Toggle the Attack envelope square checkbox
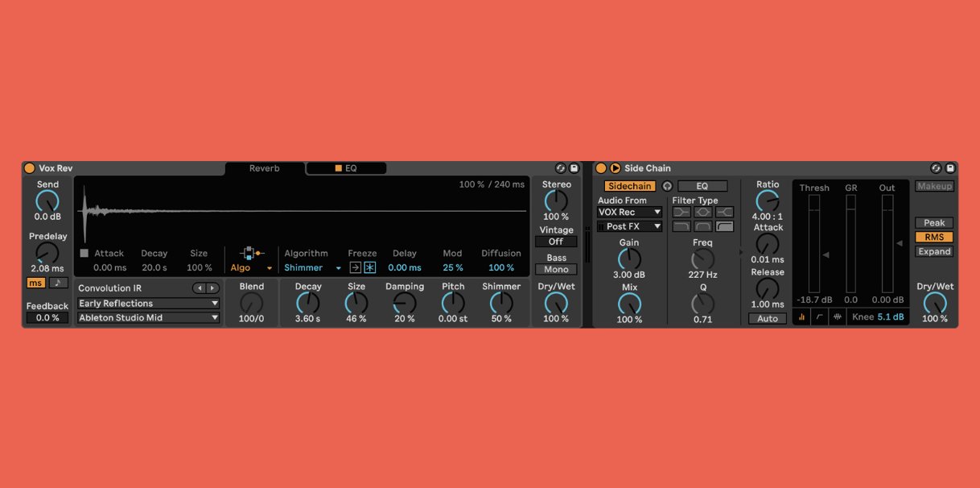 pyautogui.click(x=84, y=253)
